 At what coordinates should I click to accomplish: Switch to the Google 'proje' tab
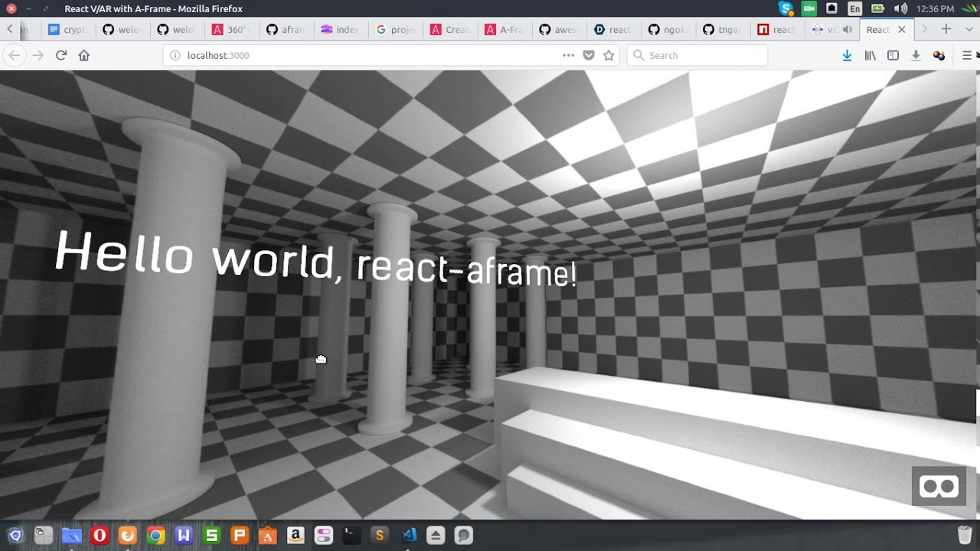click(396, 30)
